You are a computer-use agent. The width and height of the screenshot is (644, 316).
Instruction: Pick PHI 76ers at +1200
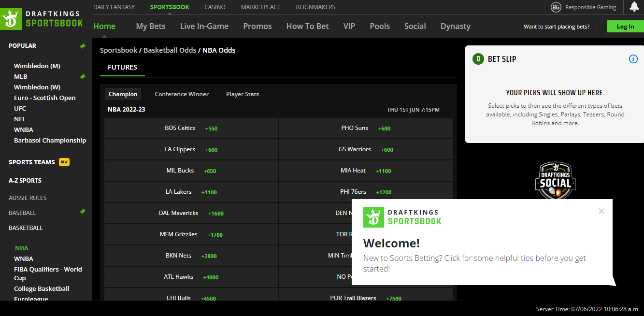[x=366, y=192]
